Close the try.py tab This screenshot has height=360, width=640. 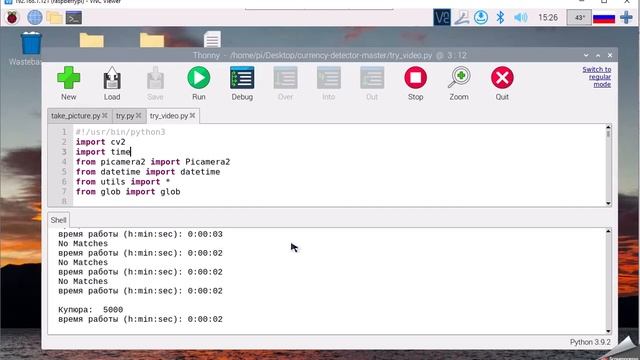click(138, 116)
